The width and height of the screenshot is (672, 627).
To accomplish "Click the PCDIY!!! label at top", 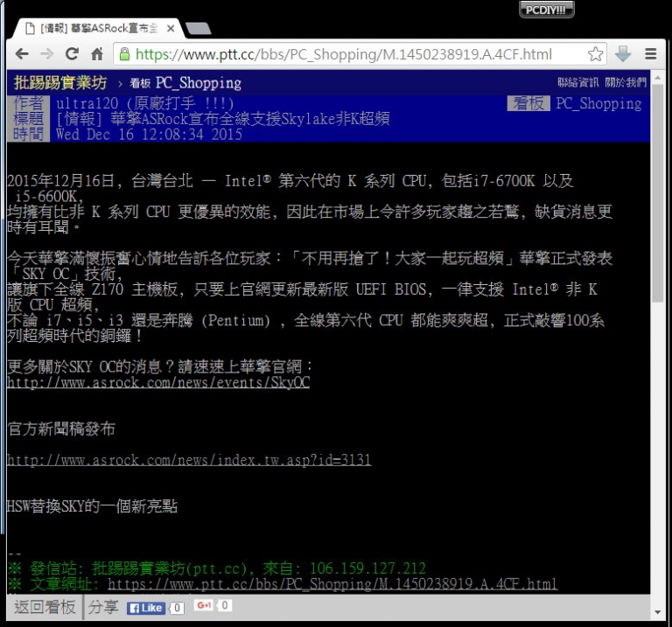I will [x=546, y=10].
